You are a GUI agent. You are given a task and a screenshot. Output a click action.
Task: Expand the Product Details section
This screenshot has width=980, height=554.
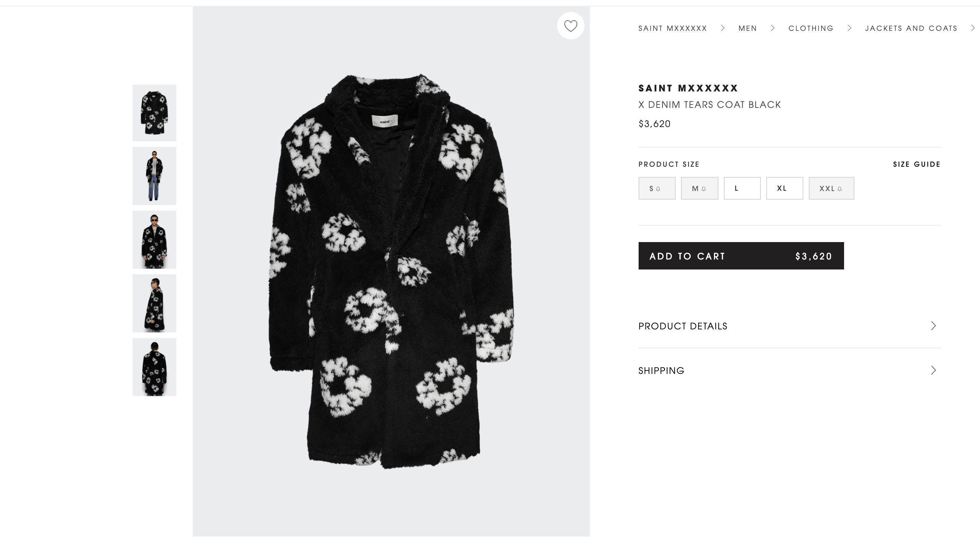(x=789, y=326)
